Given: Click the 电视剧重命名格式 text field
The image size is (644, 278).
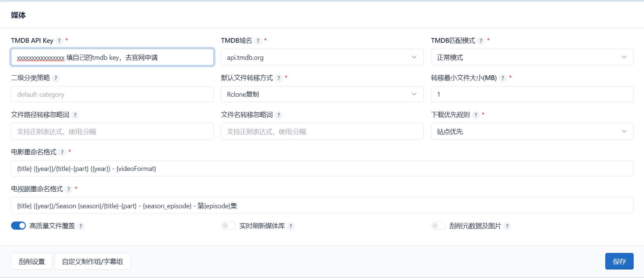Looking at the screenshot, I should pos(322,206).
